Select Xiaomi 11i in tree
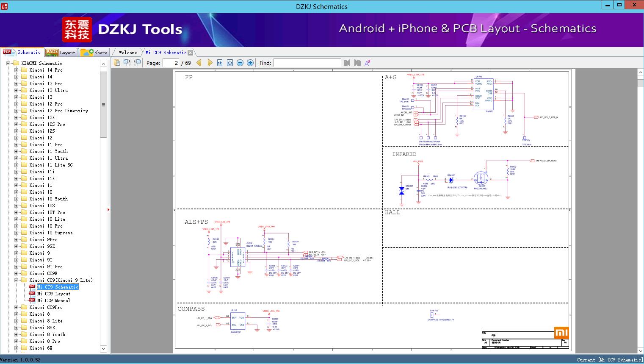The width and height of the screenshot is (644, 364). pos(42,172)
